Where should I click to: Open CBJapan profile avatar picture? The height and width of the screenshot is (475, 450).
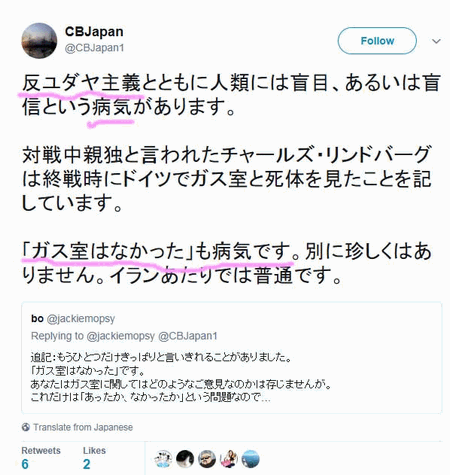coord(39,41)
